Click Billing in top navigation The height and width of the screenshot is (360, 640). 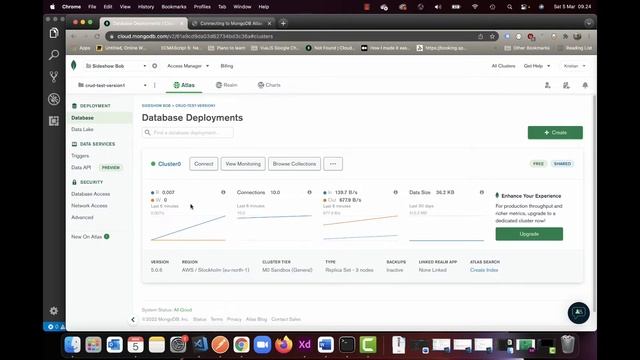pos(227,66)
